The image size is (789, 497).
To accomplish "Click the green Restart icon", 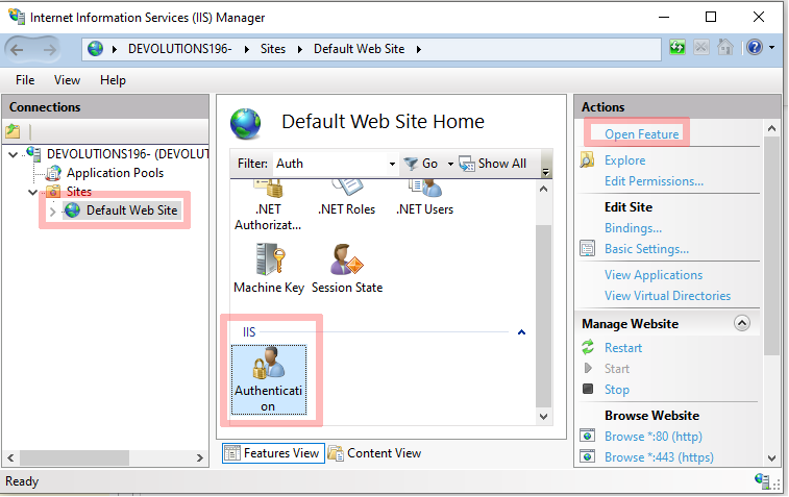I will 588,347.
